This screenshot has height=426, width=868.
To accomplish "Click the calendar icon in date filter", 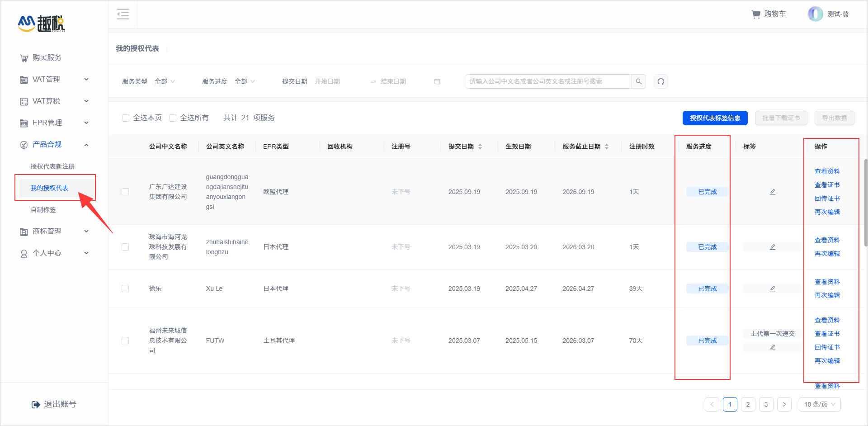I will (437, 81).
